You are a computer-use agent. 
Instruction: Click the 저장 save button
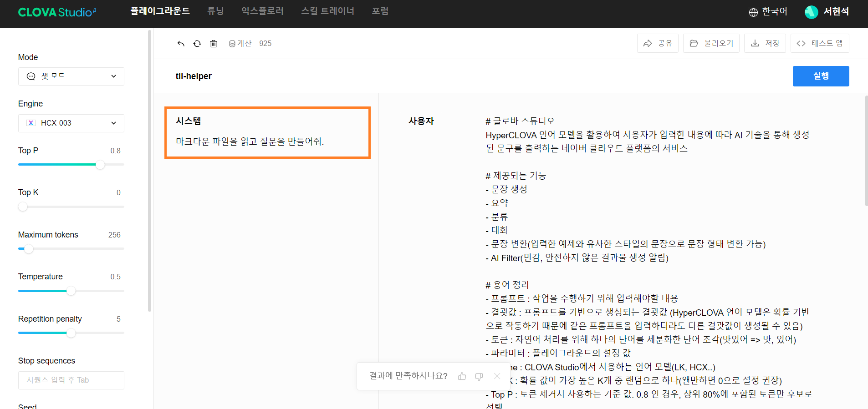point(765,43)
